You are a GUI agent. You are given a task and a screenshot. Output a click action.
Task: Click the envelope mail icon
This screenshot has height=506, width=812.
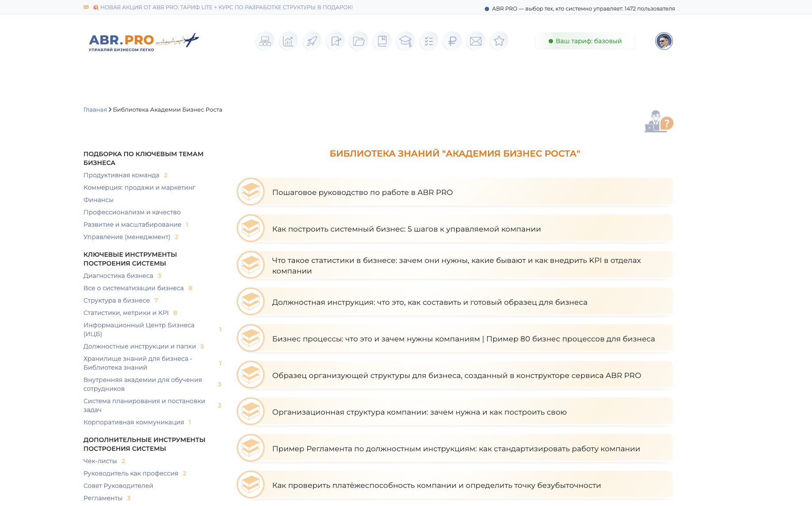click(476, 41)
